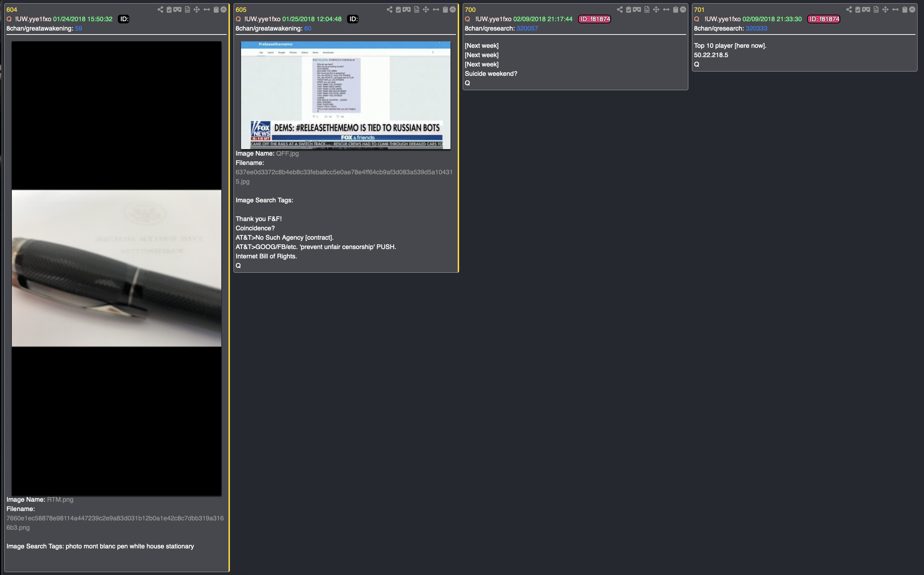This screenshot has width=924, height=575.
Task: Click timestamp 01/24/2018 15:50:32
Action: click(x=83, y=19)
